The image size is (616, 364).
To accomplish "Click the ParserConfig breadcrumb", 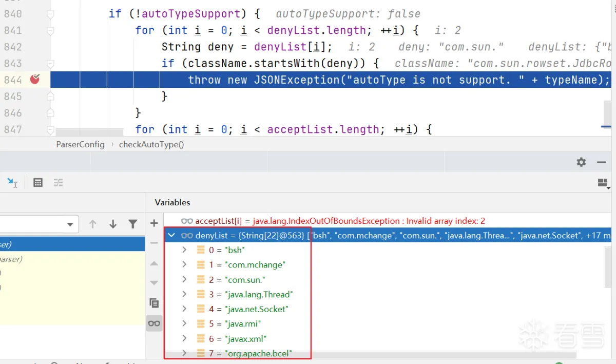I will point(80,144).
